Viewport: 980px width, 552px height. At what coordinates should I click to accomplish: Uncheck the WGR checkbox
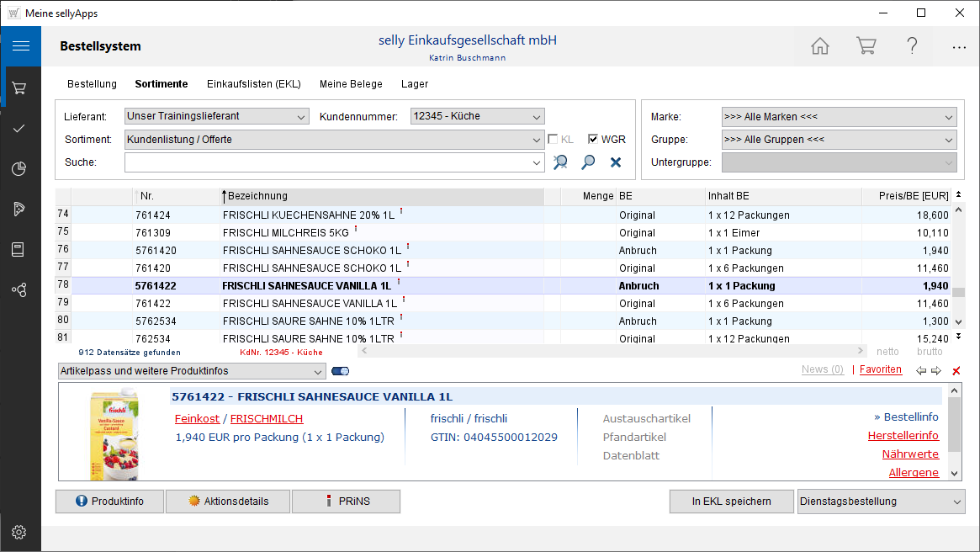point(592,139)
